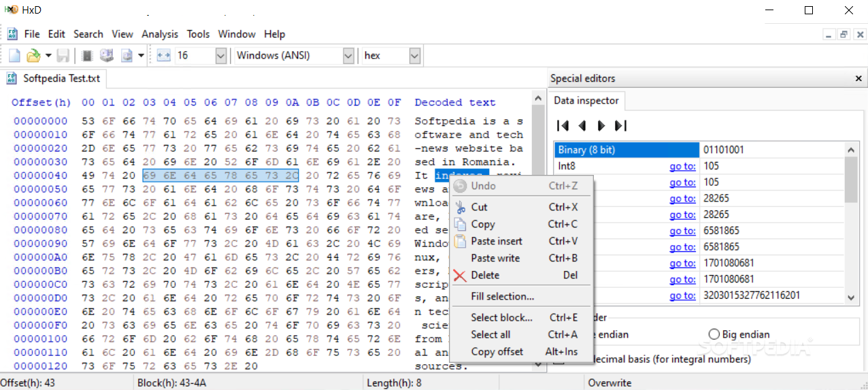Select the Data inspector tab
This screenshot has width=868, height=390.
click(x=586, y=100)
